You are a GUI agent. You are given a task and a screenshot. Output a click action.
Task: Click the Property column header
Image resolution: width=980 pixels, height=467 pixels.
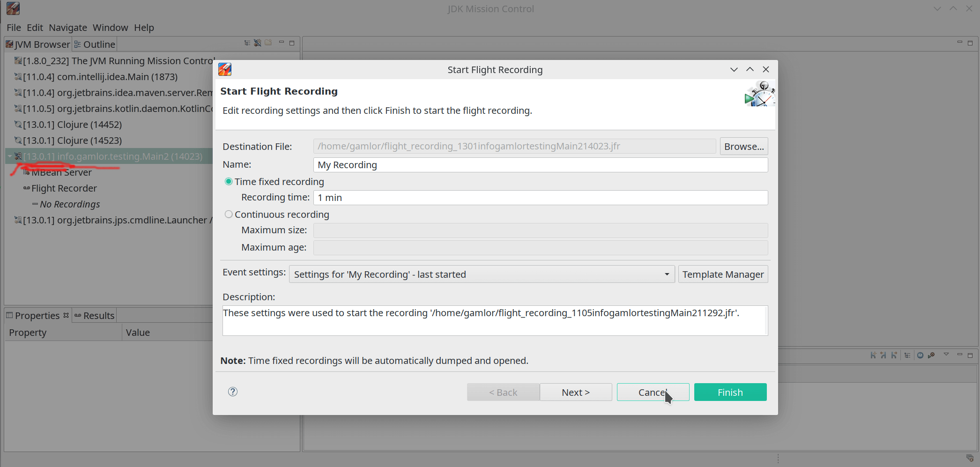click(x=63, y=332)
